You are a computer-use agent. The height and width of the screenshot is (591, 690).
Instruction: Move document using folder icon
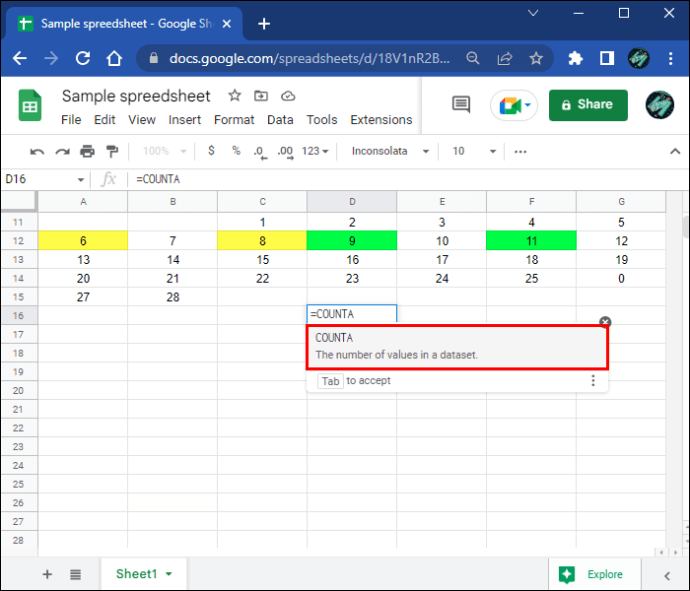coord(261,95)
